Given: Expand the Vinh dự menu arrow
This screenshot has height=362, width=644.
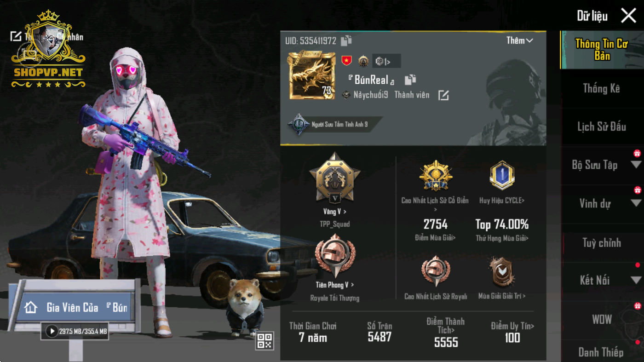Looking at the screenshot, I should (x=636, y=203).
